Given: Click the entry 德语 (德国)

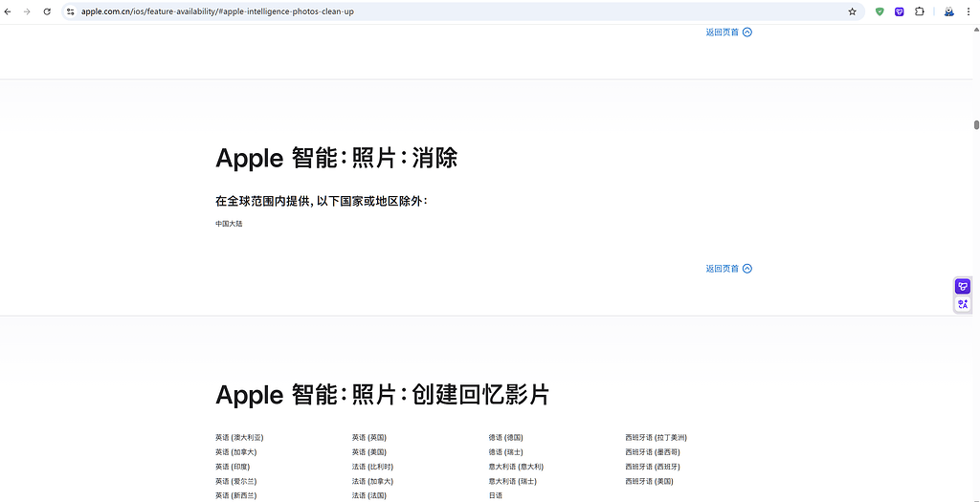Looking at the screenshot, I should tap(506, 438).
